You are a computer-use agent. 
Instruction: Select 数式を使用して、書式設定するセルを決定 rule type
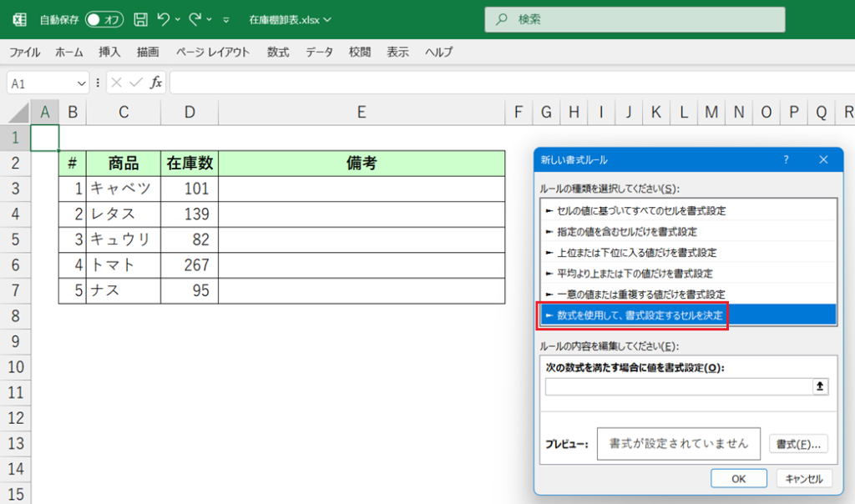(689, 315)
